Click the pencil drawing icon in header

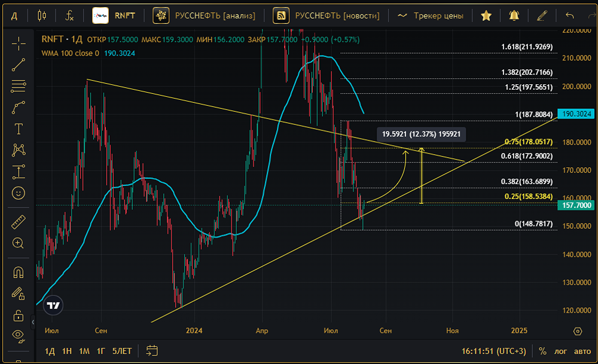pyautogui.click(x=542, y=16)
